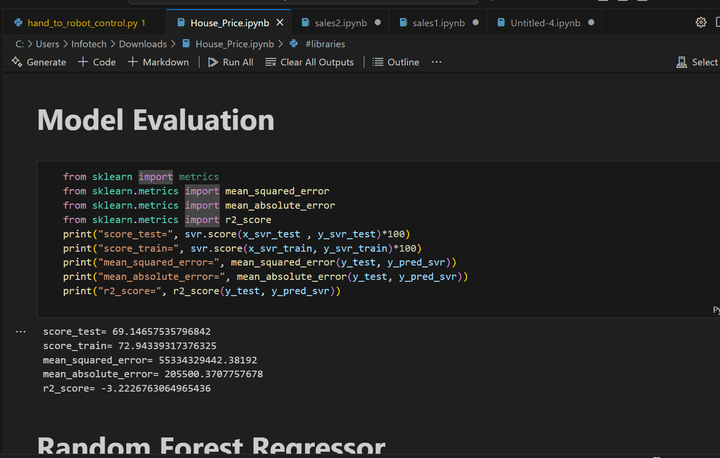The height and width of the screenshot is (458, 720).
Task: Click mean_squared_error output value
Action: click(208, 360)
